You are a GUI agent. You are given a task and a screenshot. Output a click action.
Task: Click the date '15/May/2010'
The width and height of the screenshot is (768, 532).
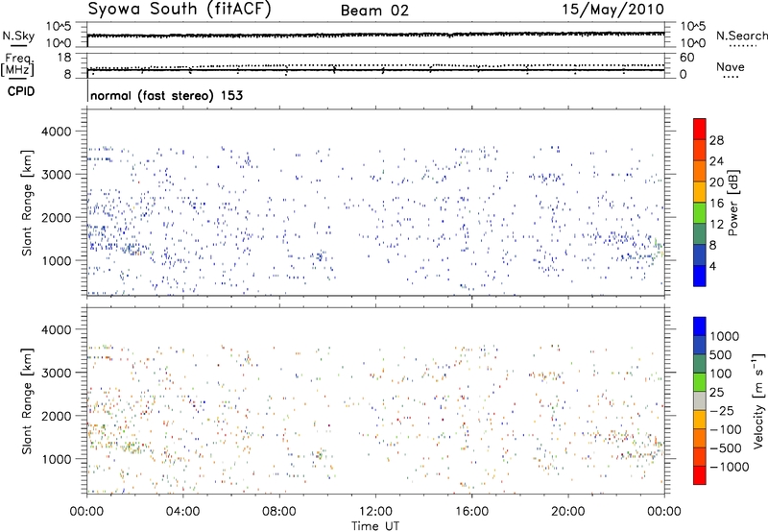(x=612, y=10)
